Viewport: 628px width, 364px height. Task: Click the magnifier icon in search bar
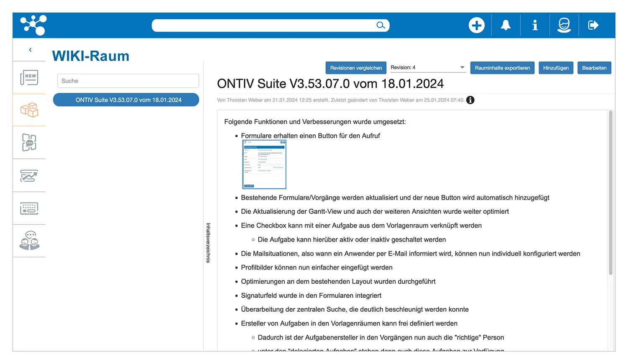point(380,26)
